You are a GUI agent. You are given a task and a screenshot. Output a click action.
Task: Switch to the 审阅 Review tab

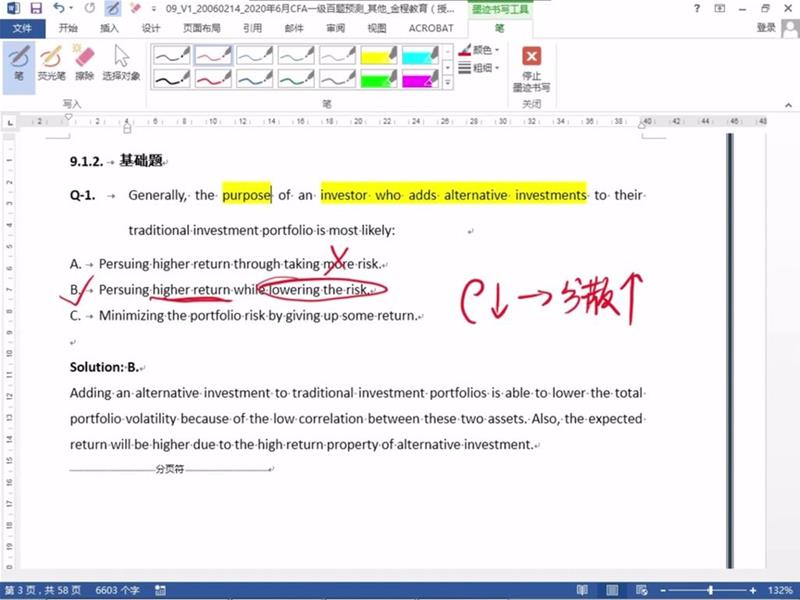(x=336, y=29)
